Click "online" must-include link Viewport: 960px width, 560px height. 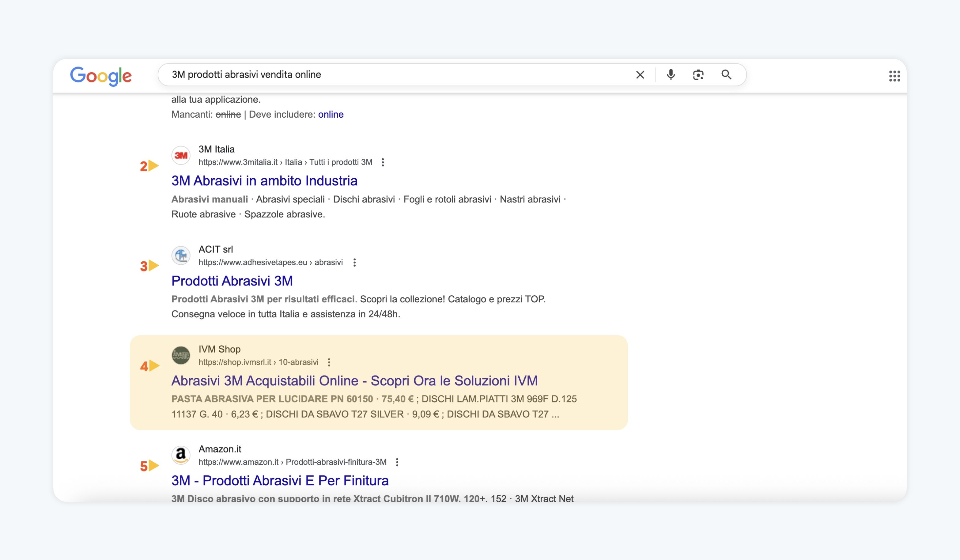[x=331, y=114]
